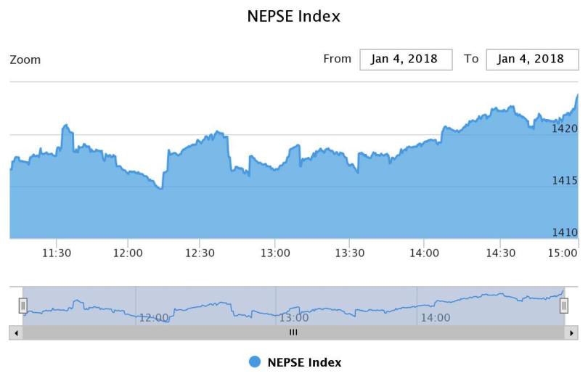Click the scrollbar's right arrow button

point(572,332)
